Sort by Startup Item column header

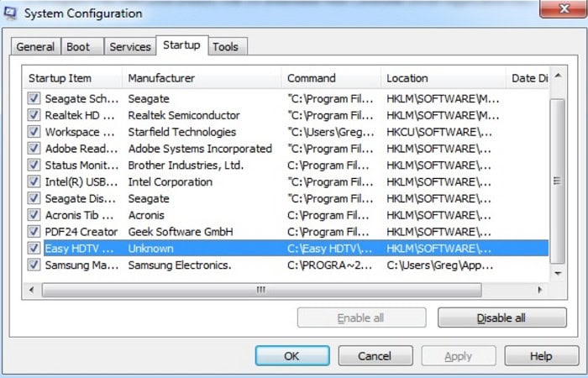pos(73,78)
